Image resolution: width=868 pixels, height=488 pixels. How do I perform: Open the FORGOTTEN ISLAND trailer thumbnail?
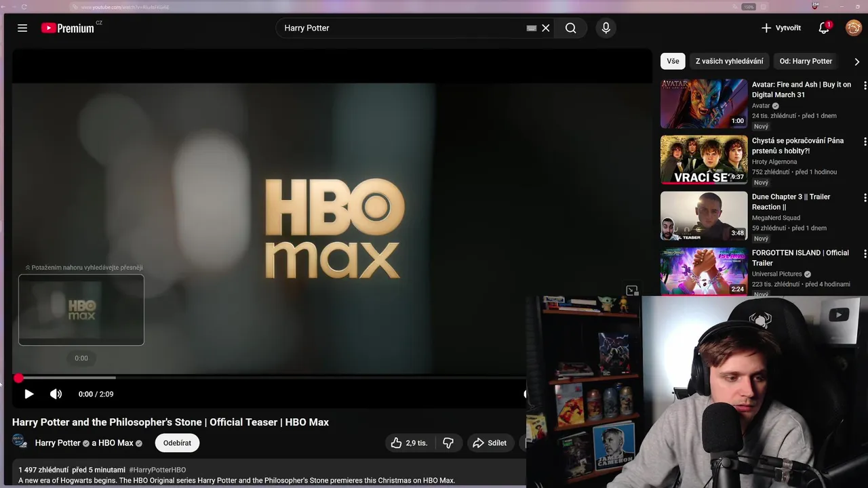[x=704, y=271]
